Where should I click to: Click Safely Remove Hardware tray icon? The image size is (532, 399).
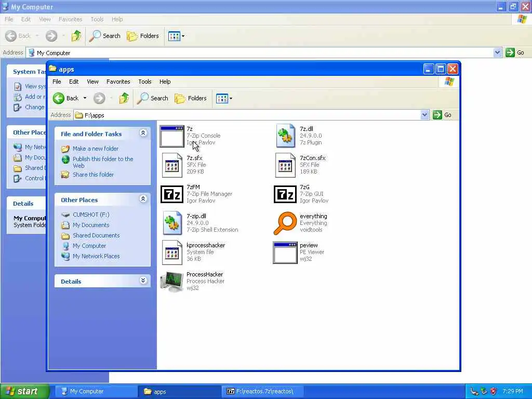[484, 392]
